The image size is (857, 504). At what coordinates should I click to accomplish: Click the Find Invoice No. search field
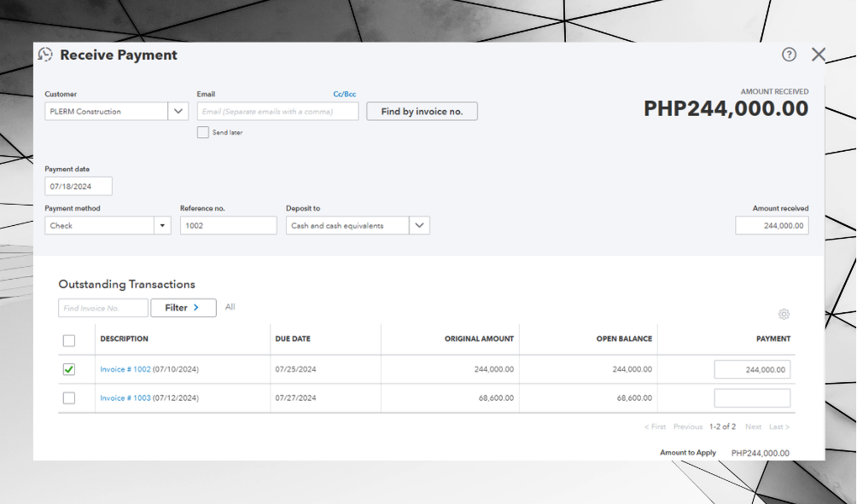point(103,308)
